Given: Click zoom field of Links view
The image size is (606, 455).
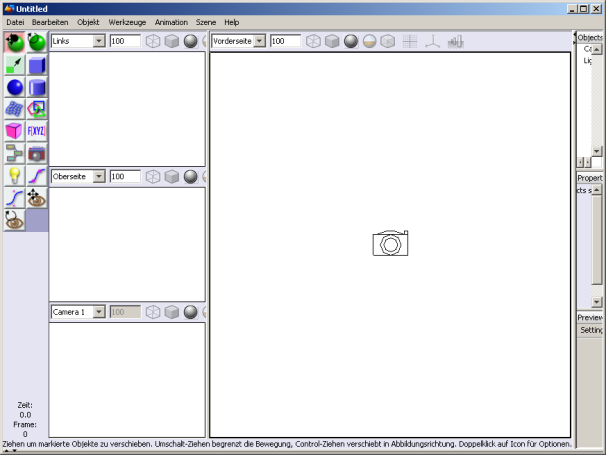Looking at the screenshot, I should pyautogui.click(x=125, y=41).
